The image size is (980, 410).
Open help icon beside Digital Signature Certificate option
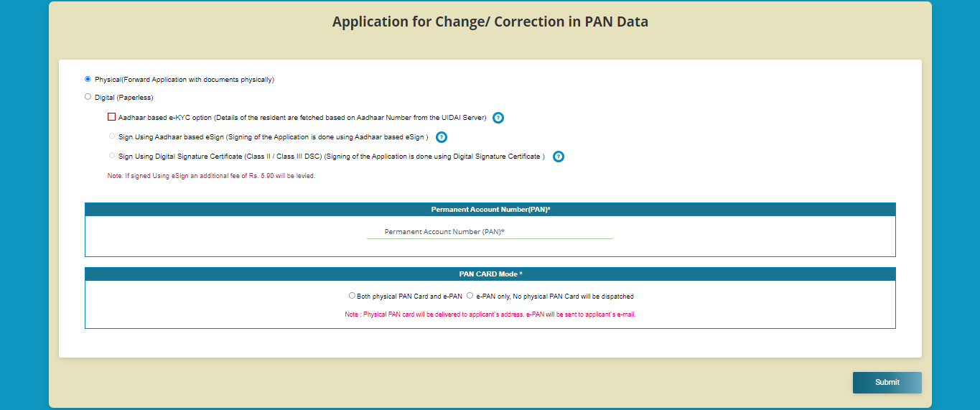coord(559,157)
